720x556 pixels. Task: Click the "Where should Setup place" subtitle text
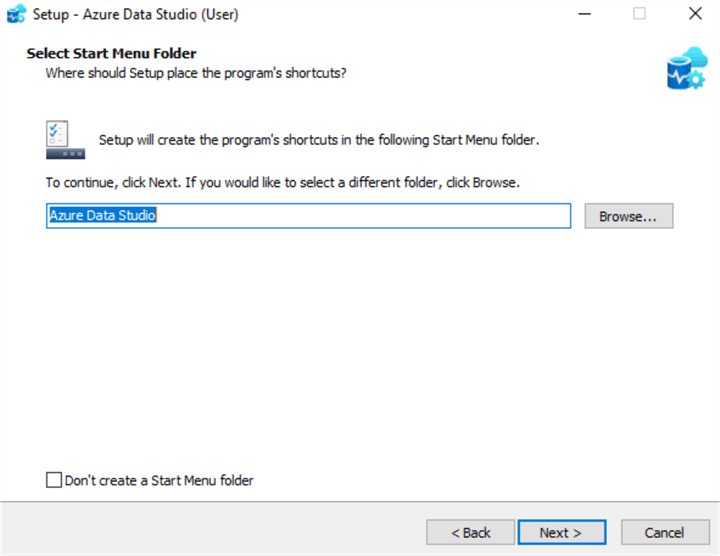pyautogui.click(x=196, y=73)
